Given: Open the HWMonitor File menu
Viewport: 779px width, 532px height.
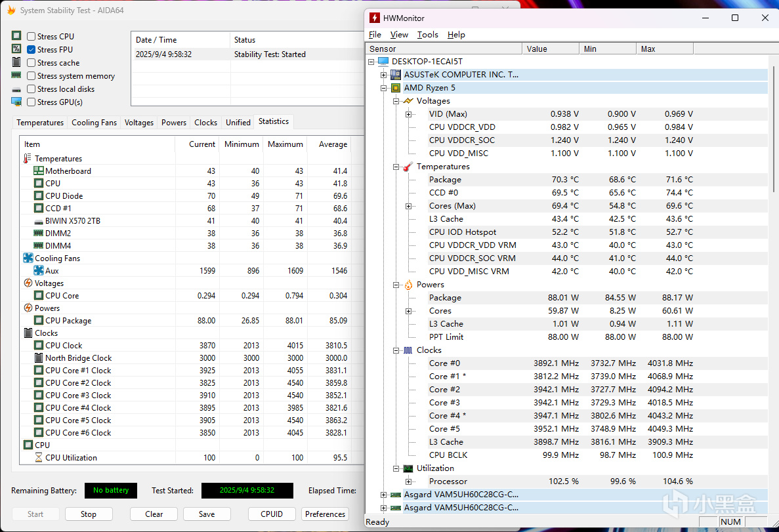Looking at the screenshot, I should click(375, 34).
